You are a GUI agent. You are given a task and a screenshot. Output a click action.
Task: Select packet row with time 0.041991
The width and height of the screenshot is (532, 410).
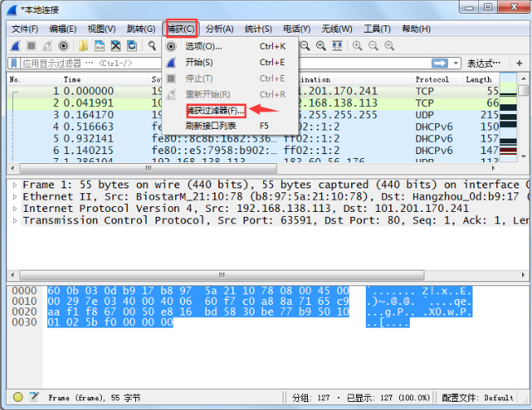tap(253, 103)
